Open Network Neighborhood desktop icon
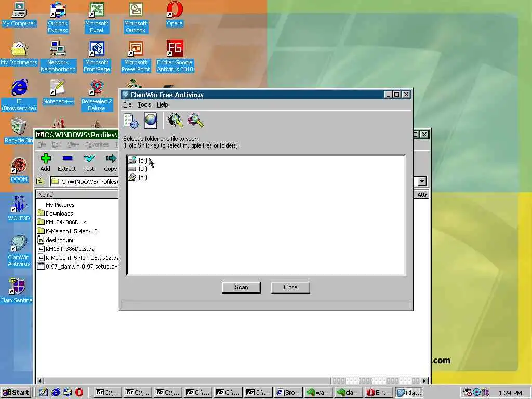This screenshot has height=399, width=532. 58,57
